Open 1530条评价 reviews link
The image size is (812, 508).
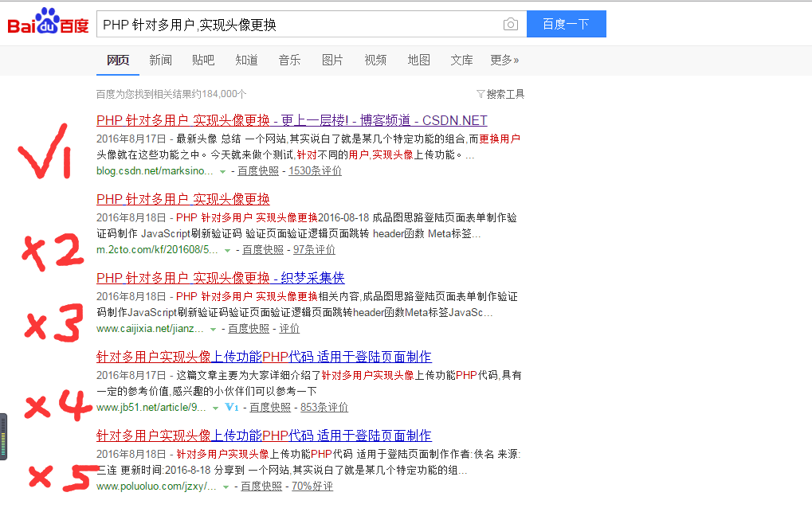(x=315, y=170)
